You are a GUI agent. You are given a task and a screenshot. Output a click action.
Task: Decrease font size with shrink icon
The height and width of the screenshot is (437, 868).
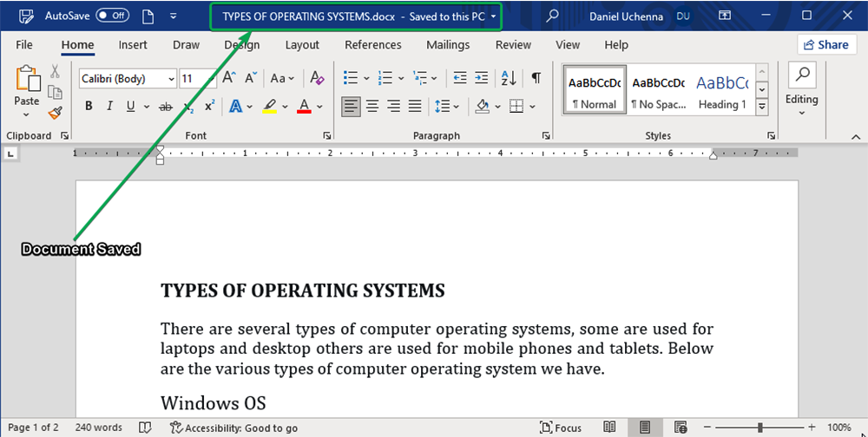click(x=251, y=78)
